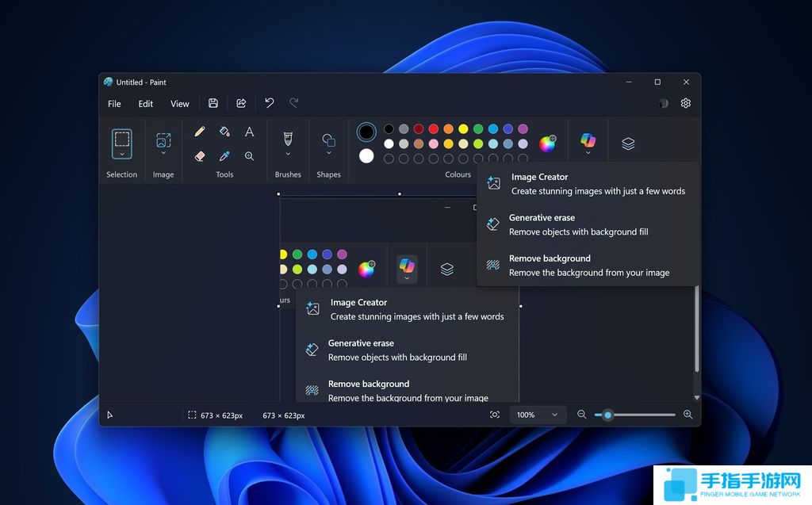Click the scrollbar down arrow

tap(697, 398)
